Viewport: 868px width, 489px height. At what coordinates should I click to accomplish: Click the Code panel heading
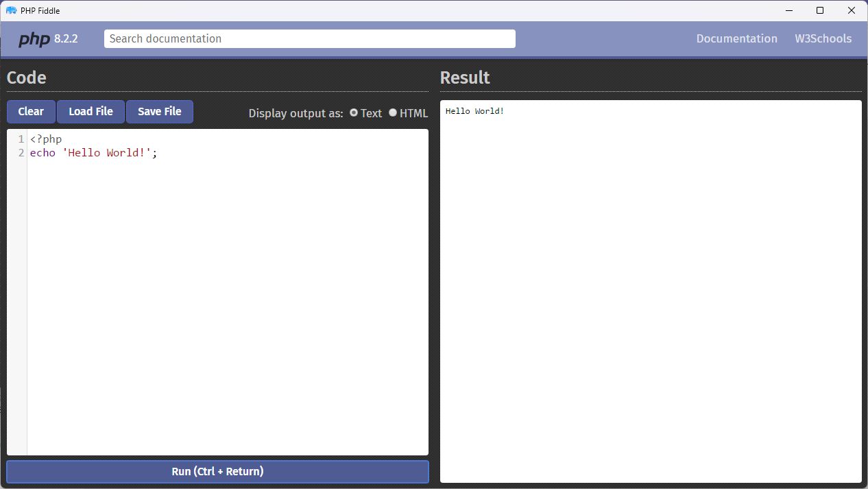[26, 77]
